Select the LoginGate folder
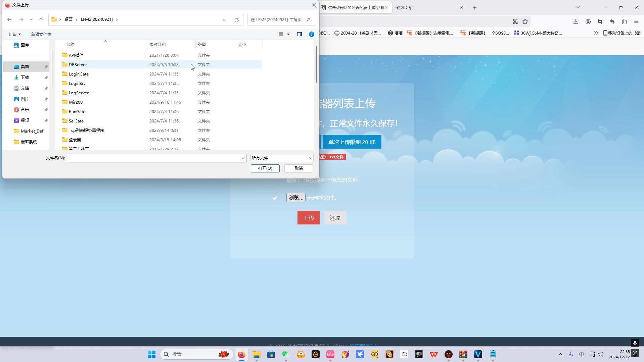 pyautogui.click(x=161, y=74)
